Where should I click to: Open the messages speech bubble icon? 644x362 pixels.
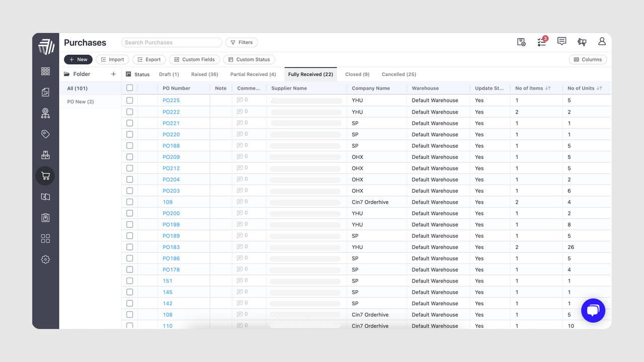[x=562, y=41]
